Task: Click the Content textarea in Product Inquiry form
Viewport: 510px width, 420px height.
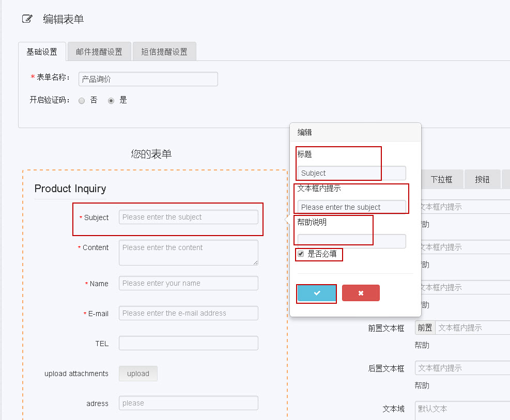Action: (188, 252)
